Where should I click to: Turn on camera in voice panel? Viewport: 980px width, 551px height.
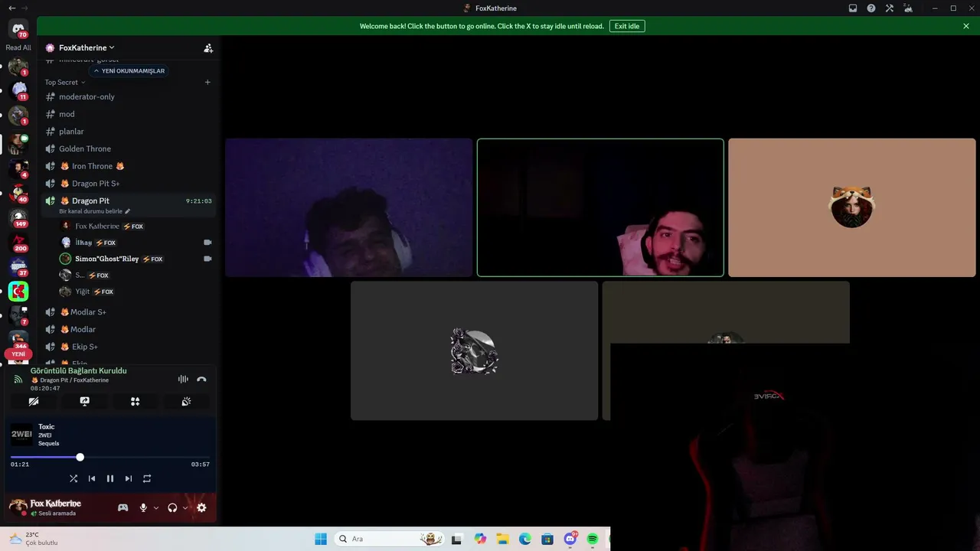[34, 401]
